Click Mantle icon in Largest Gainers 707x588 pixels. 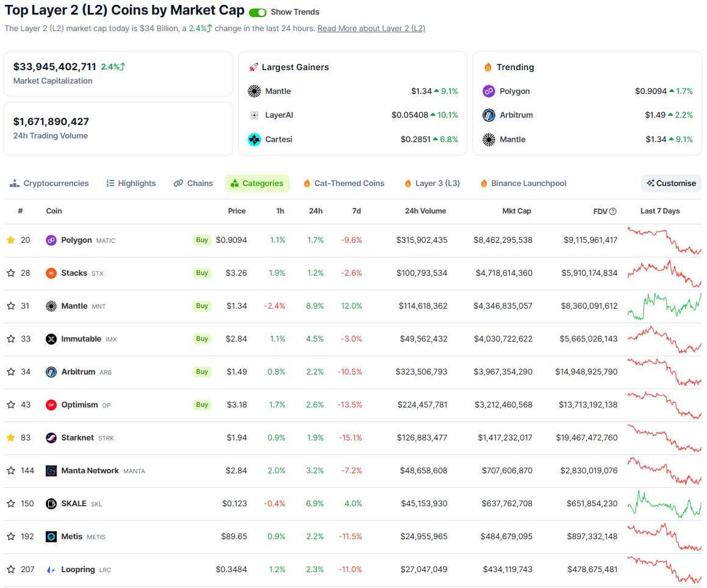point(254,91)
